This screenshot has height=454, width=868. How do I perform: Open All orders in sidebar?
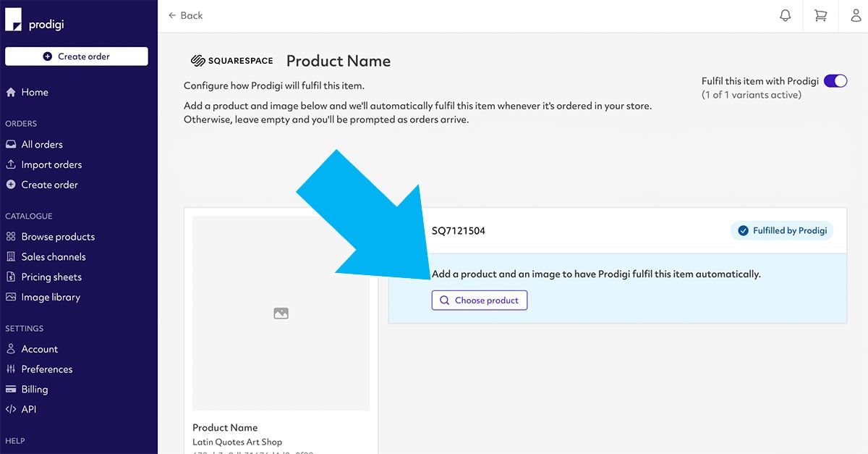click(41, 144)
